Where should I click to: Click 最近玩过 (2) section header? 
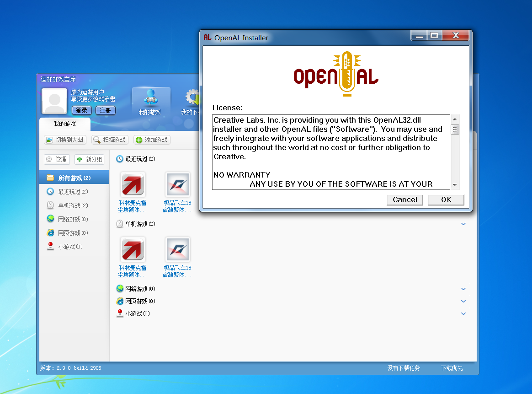pyautogui.click(x=136, y=159)
